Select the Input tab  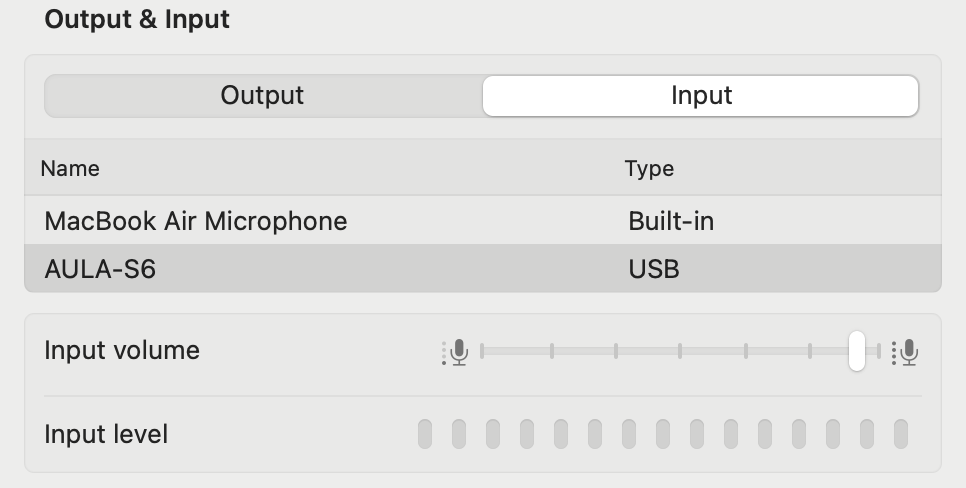[701, 96]
